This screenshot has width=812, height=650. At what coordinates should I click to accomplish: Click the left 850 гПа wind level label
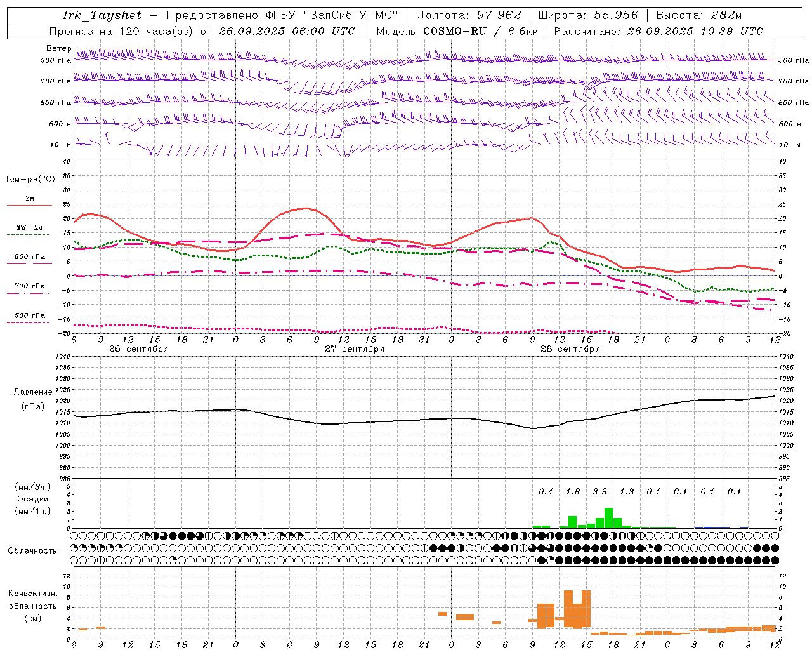pos(56,102)
